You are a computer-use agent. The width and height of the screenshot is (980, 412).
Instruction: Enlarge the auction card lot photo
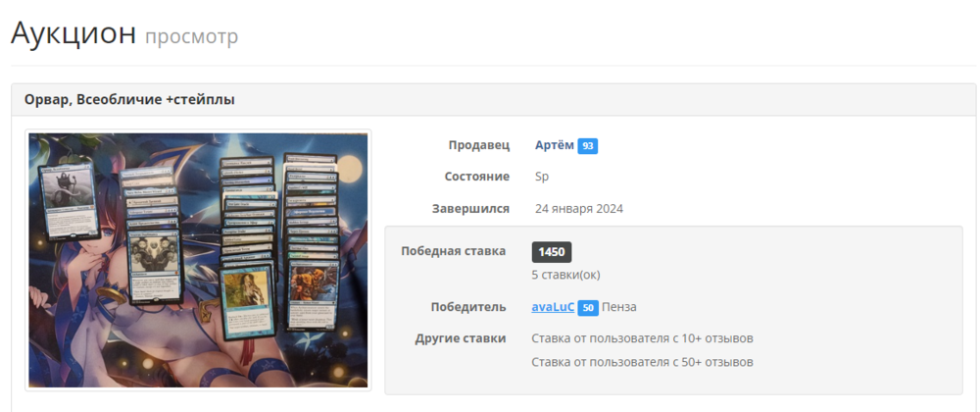point(198,260)
